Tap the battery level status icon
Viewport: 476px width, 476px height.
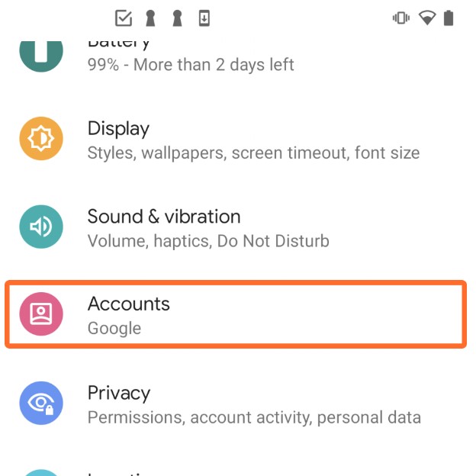[x=449, y=18]
